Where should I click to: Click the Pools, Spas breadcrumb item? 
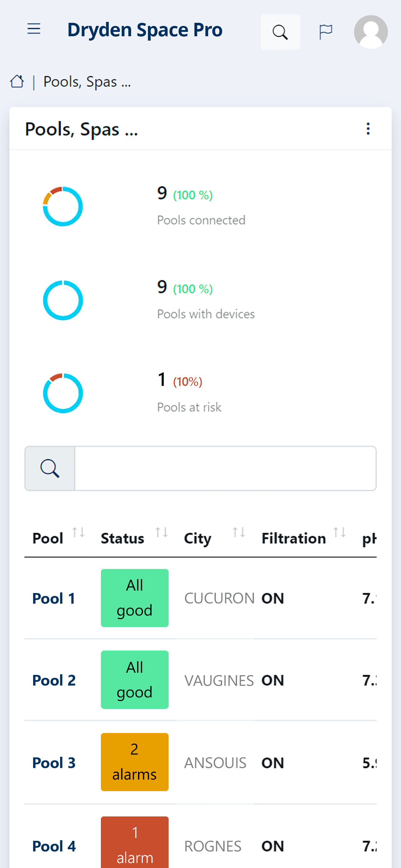pyautogui.click(x=87, y=82)
